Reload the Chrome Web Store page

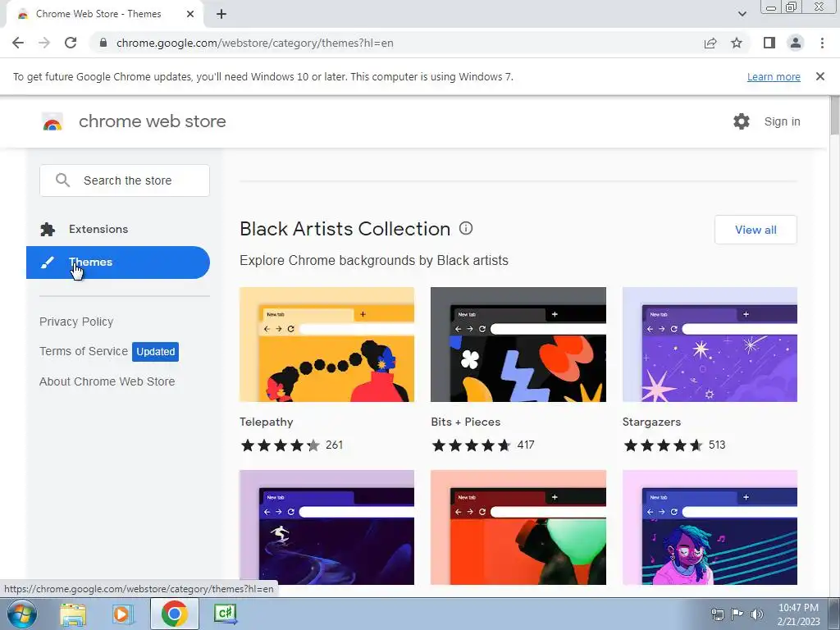pyautogui.click(x=71, y=43)
